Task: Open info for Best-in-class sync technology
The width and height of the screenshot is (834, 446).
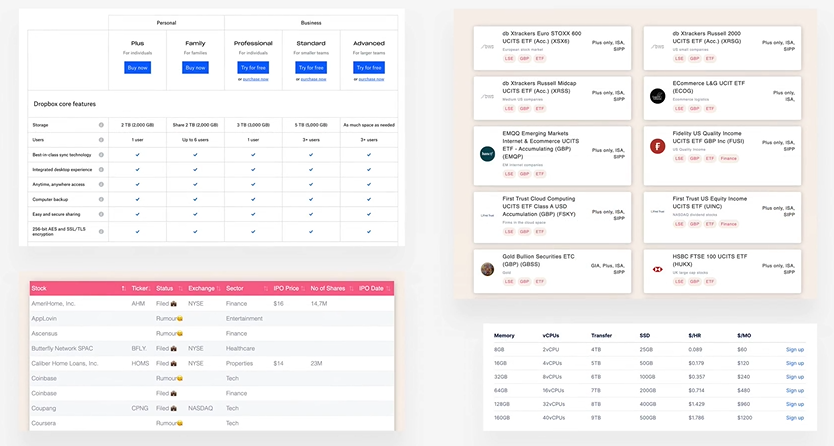Action: 101,155
